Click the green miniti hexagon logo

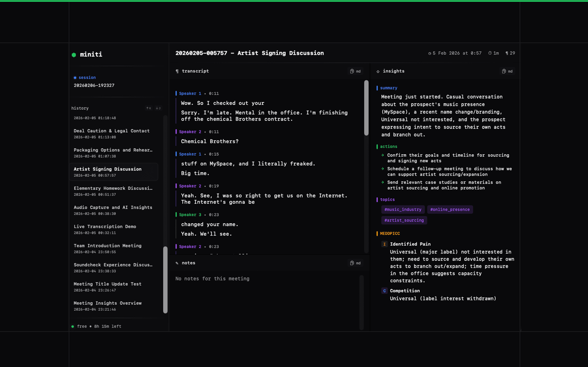point(74,55)
